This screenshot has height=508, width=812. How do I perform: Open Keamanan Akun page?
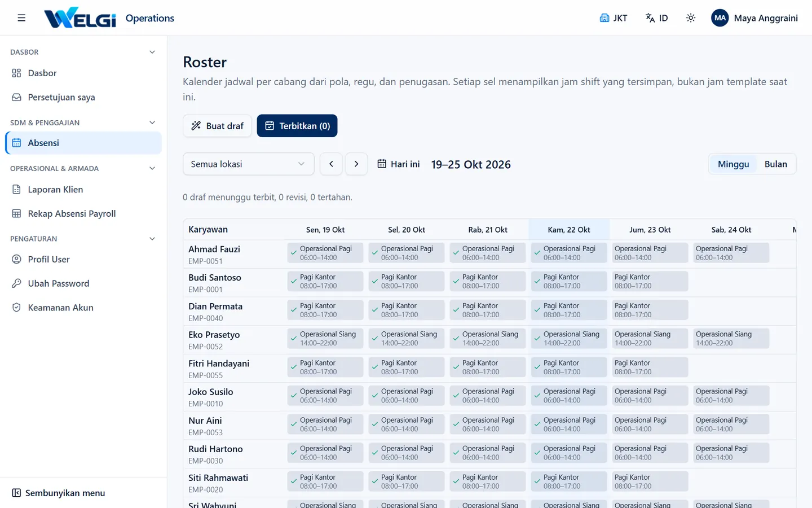[x=83, y=308]
